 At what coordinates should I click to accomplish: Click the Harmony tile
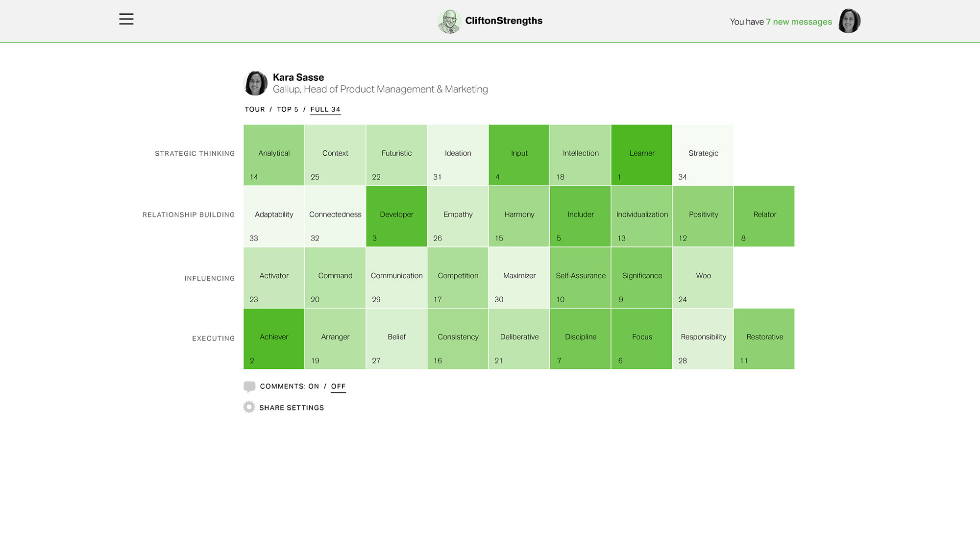pyautogui.click(x=519, y=216)
